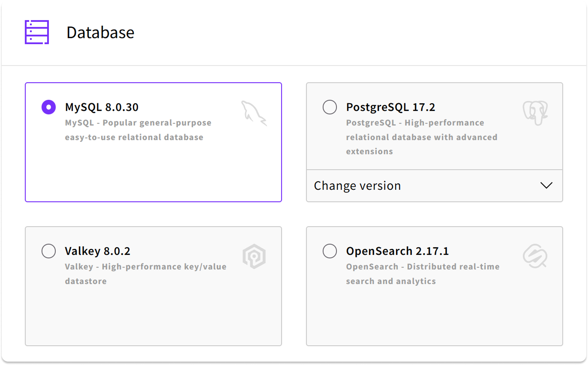Click the PostgreSQL 17.2 title text
The width and height of the screenshot is (588, 365).
[390, 107]
